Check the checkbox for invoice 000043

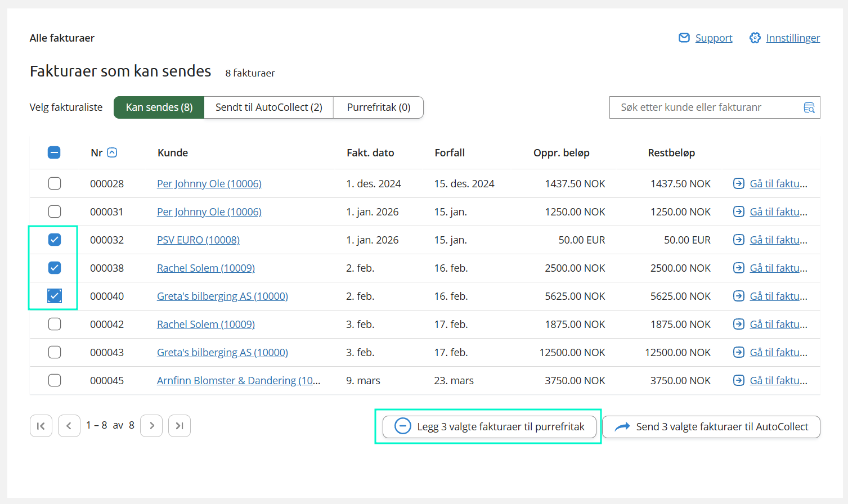coord(55,352)
